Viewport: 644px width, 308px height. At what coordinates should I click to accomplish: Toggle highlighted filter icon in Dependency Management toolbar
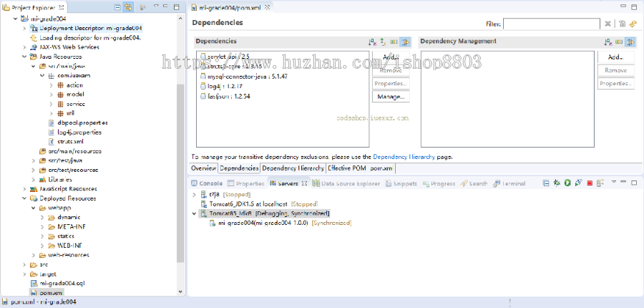[630, 42]
